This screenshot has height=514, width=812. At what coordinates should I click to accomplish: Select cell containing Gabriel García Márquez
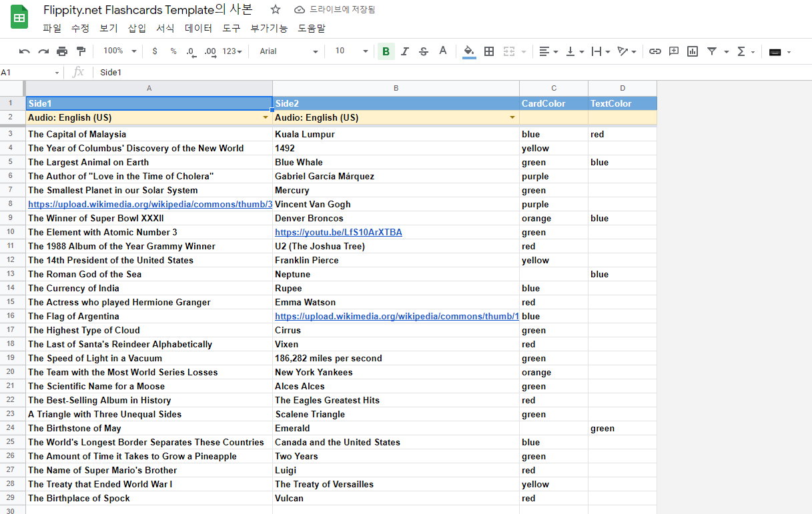(x=396, y=176)
